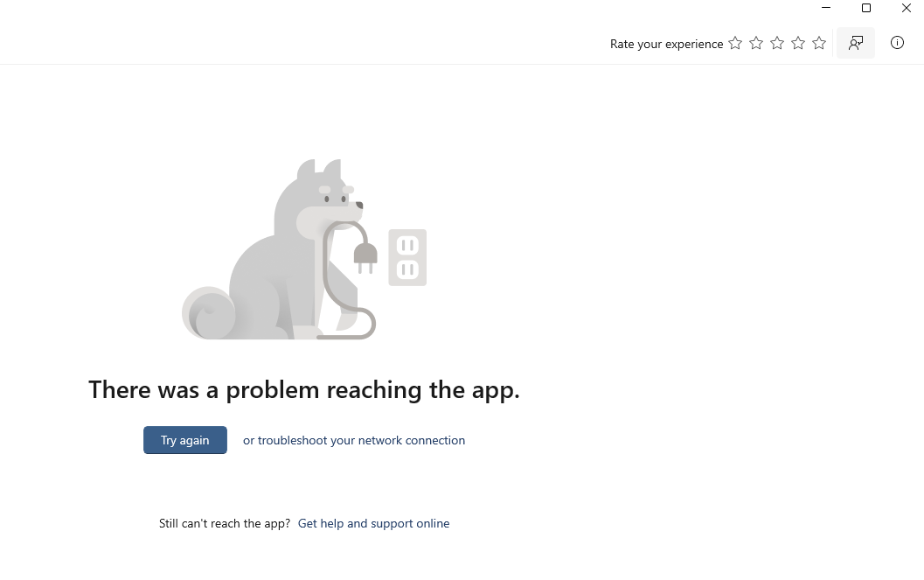Maximize the app window
The image size is (924, 580).
click(x=866, y=8)
